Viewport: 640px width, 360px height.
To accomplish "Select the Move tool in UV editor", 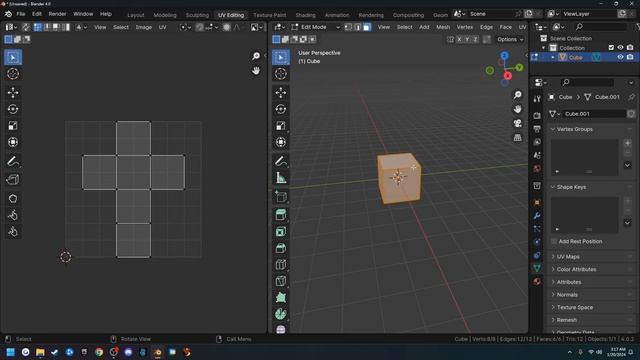I will [x=13, y=93].
